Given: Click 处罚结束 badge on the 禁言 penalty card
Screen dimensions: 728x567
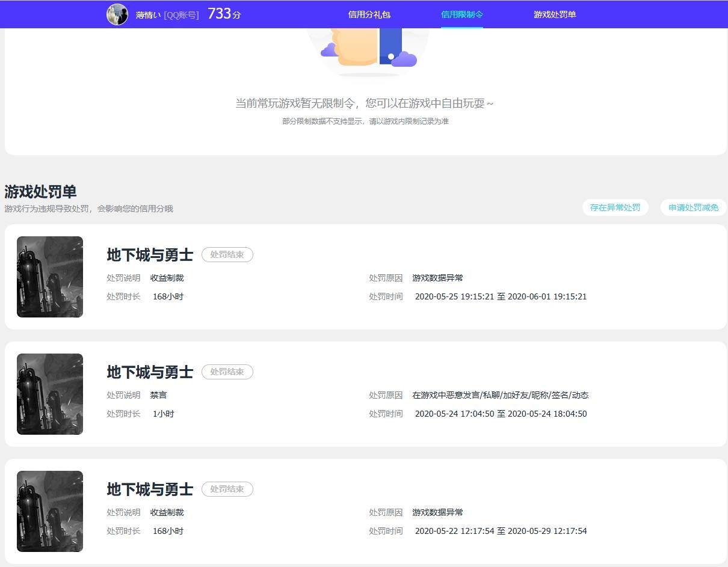Looking at the screenshot, I should point(227,372).
